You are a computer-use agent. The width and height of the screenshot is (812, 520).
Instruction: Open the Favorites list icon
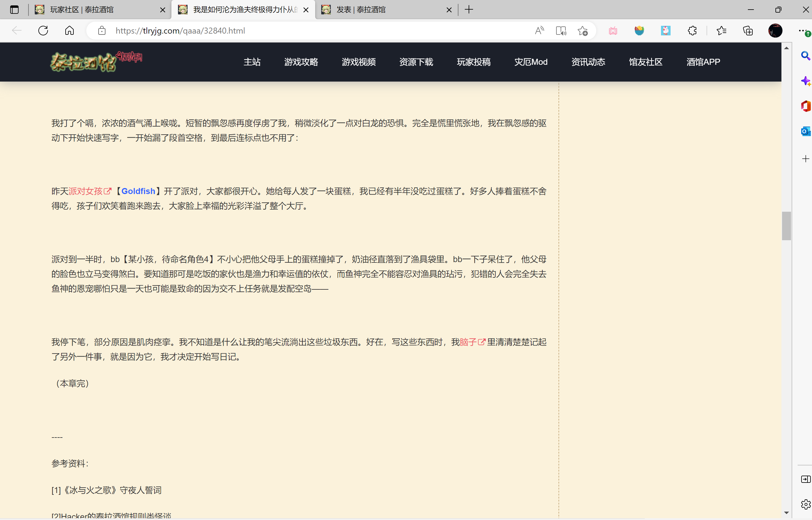point(722,31)
